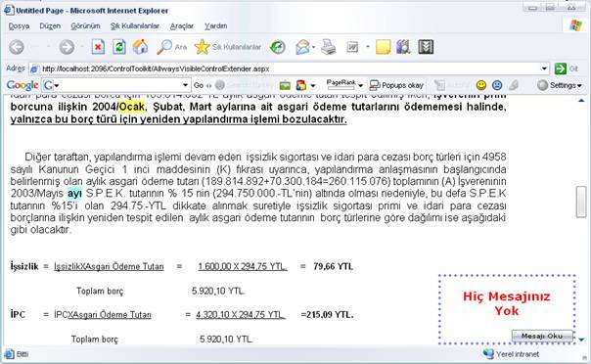Viewport: 591px width, 364px height.
Task: Click the green Git (Go) arrow button
Action: pos(561,68)
